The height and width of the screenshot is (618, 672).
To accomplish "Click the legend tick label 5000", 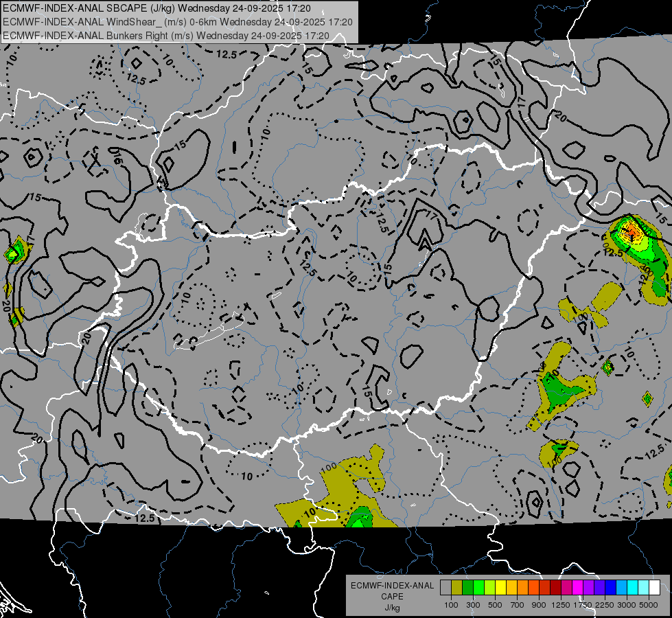I will tap(649, 605).
